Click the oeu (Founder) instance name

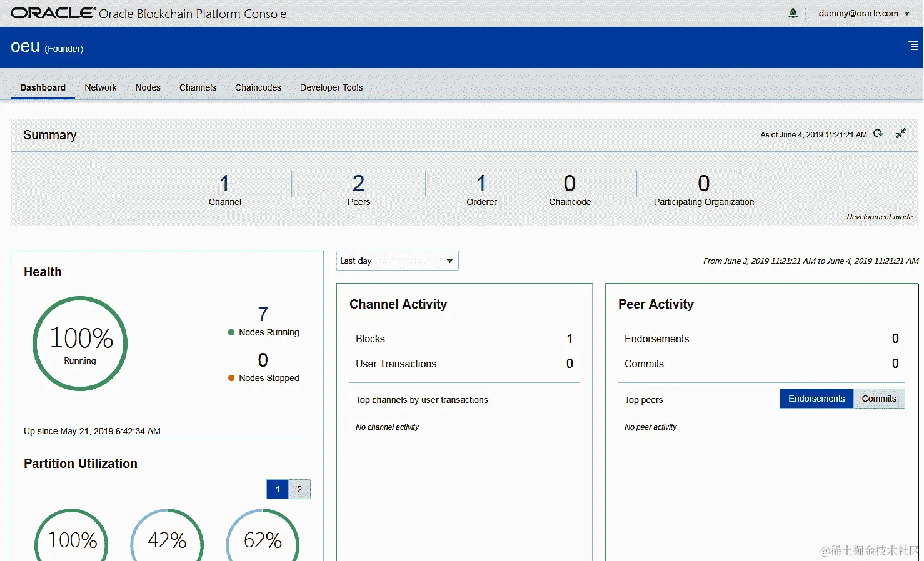tap(47, 47)
